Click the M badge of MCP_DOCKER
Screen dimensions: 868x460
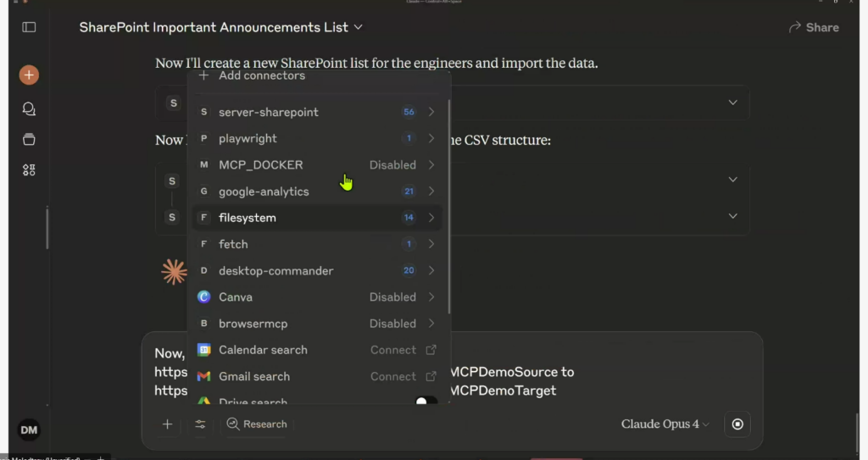pos(203,164)
